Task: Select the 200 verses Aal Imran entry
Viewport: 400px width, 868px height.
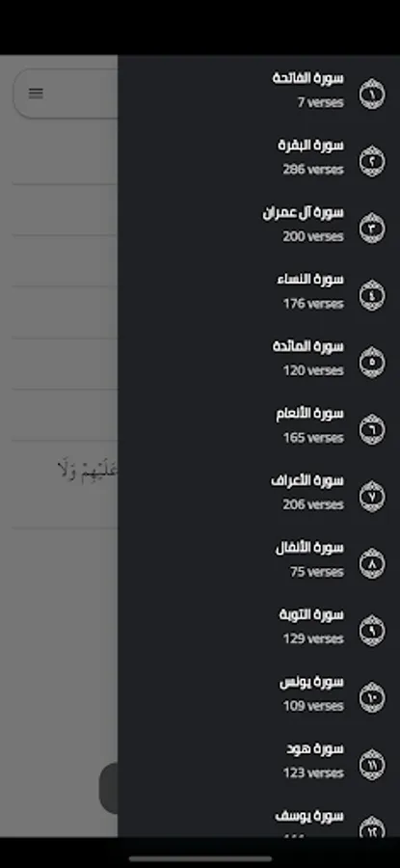Action: click(259, 224)
